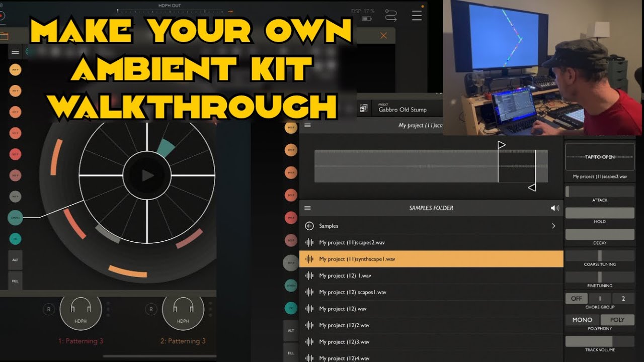Toggle the teal step in the inner ring
This screenshot has height=362, width=644.
[166, 148]
